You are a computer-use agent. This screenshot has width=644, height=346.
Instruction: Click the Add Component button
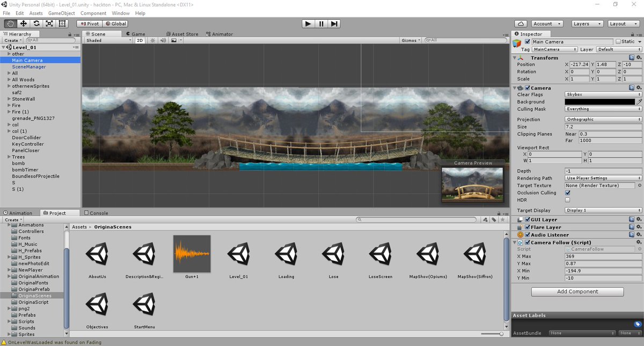(577, 291)
